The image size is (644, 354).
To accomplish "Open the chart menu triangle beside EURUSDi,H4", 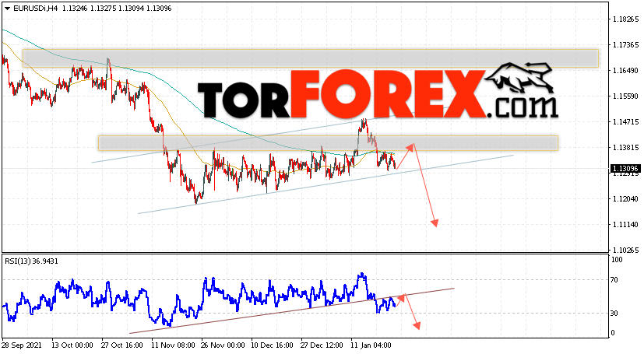I will pyautogui.click(x=7, y=9).
